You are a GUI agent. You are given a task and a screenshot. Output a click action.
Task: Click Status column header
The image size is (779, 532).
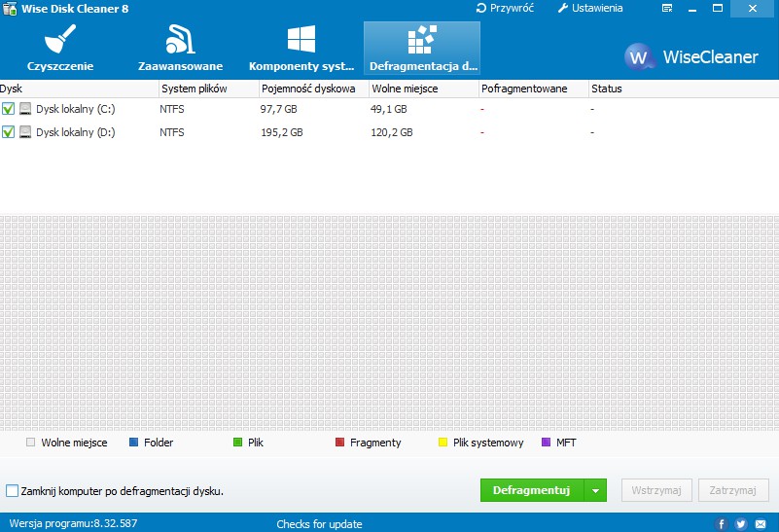pos(683,89)
